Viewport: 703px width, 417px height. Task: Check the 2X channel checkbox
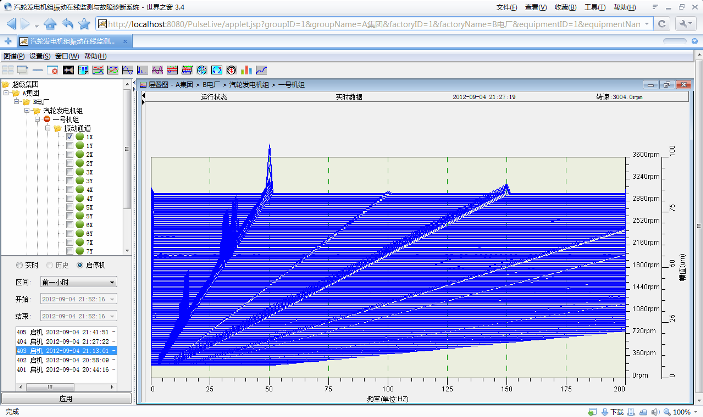coord(69,154)
